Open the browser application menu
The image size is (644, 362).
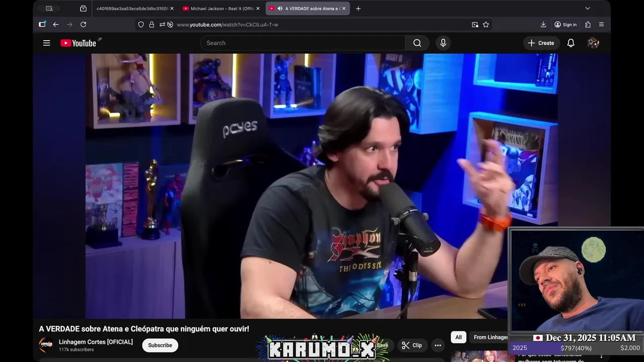click(601, 25)
